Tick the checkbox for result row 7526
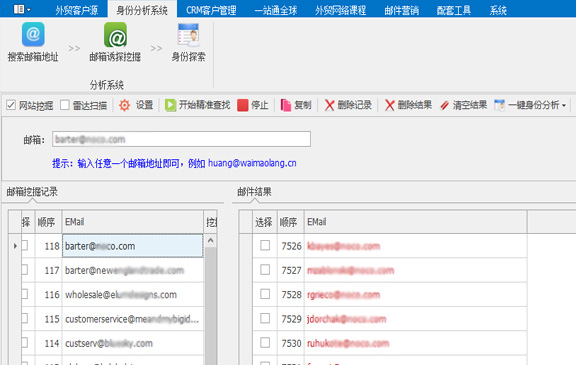Image resolution: width=576 pixels, height=365 pixels. pyautogui.click(x=265, y=245)
